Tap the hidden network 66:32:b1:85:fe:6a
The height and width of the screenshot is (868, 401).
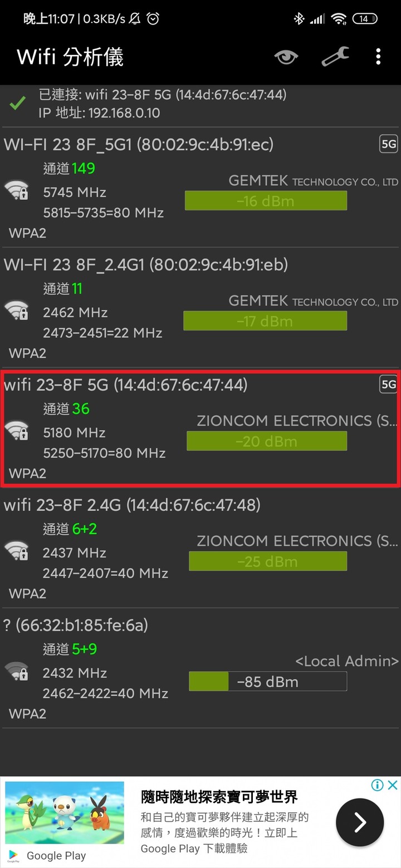point(76,625)
